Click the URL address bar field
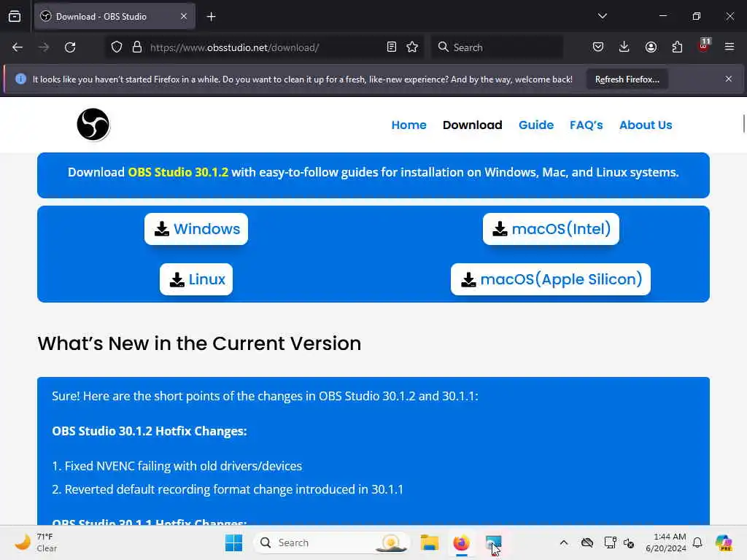 pyautogui.click(x=264, y=47)
